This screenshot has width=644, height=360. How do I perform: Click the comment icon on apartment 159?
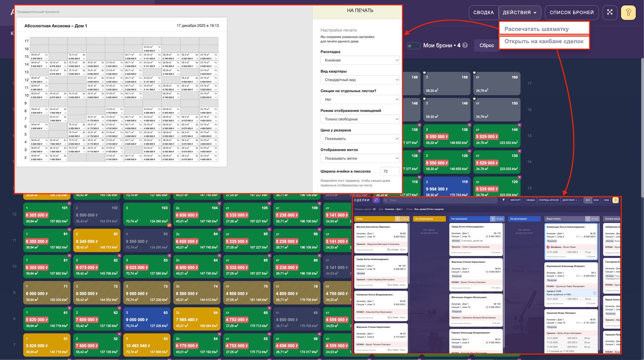[x=425, y=73]
